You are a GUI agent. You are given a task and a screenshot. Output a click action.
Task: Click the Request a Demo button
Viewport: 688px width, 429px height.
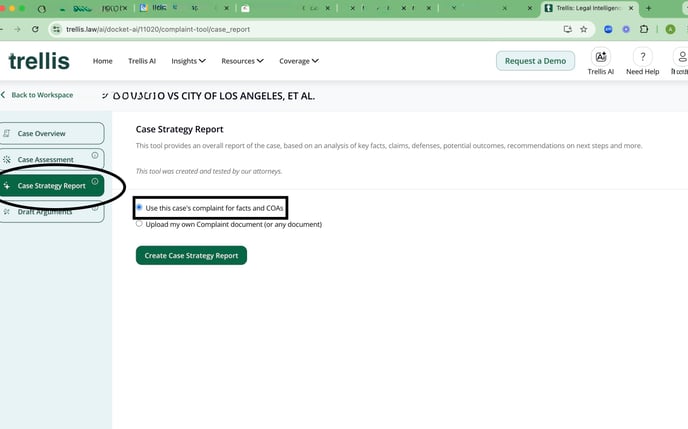pos(535,61)
